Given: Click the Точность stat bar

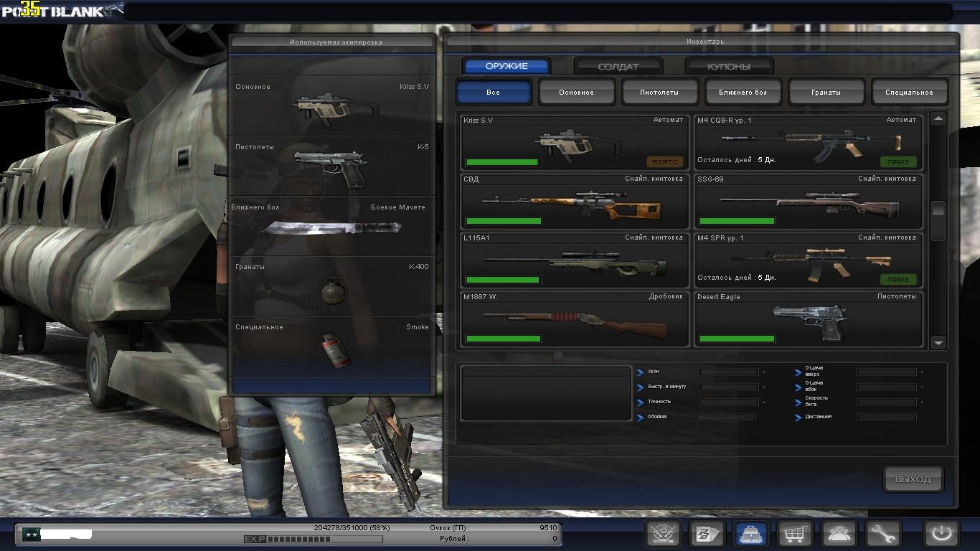Looking at the screenshot, I should point(729,402).
